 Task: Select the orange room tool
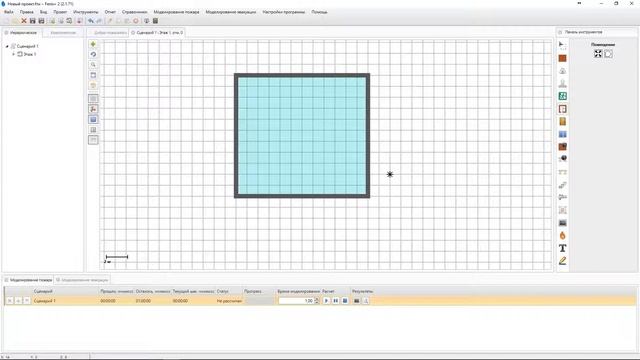point(562,58)
